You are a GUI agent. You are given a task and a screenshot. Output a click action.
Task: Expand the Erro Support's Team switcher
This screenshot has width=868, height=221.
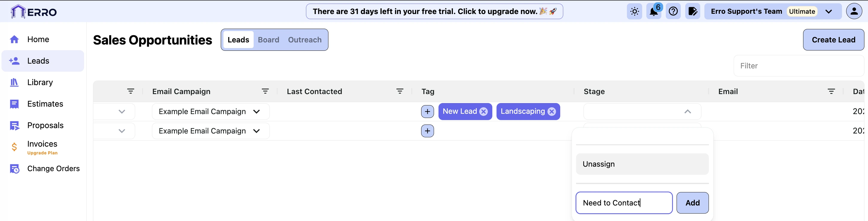829,12
